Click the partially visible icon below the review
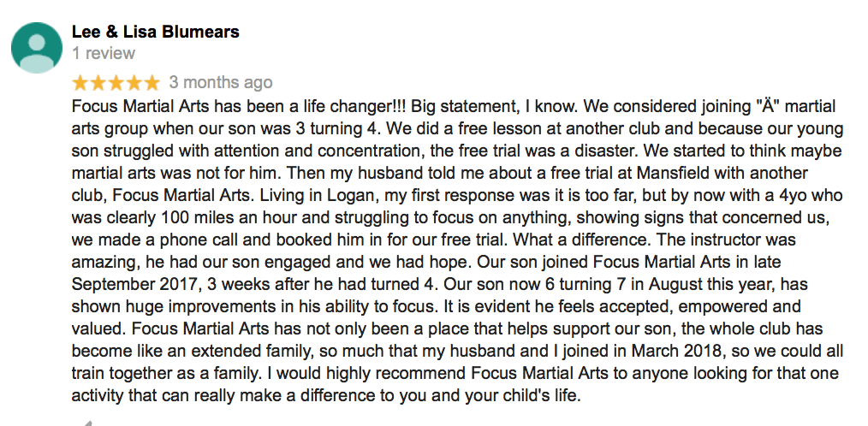 [86, 422]
